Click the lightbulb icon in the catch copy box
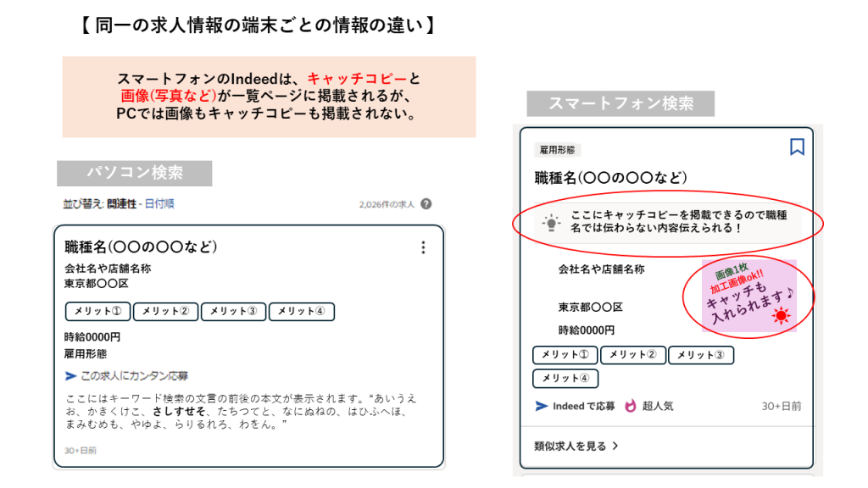Viewport: 868px width, 488px height. coord(552,224)
